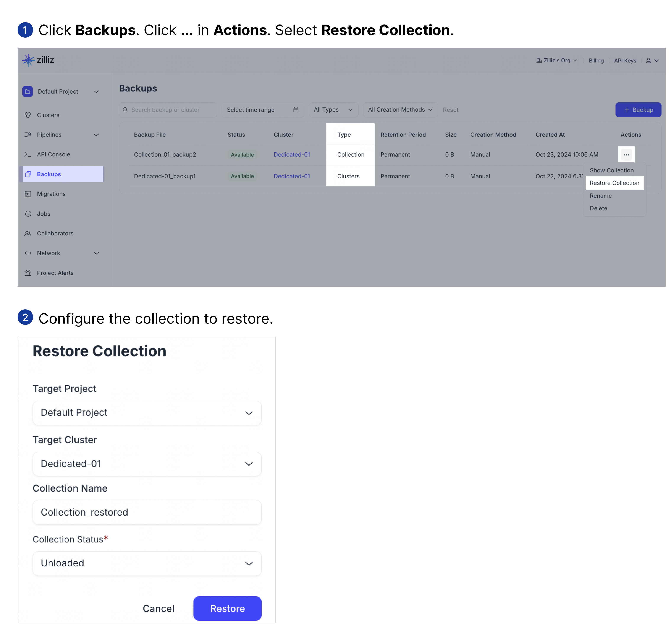Open the Dedicated-01 cluster link for Dedicated-01_backup1
The image size is (671, 644).
[x=292, y=176]
